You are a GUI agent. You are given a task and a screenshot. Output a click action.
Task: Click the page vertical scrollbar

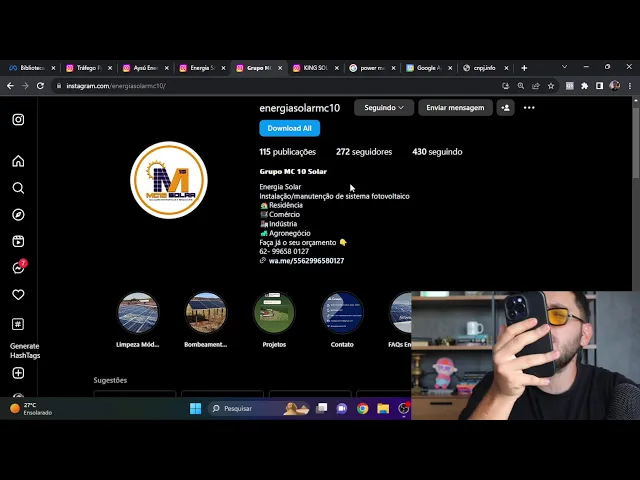tap(636, 141)
